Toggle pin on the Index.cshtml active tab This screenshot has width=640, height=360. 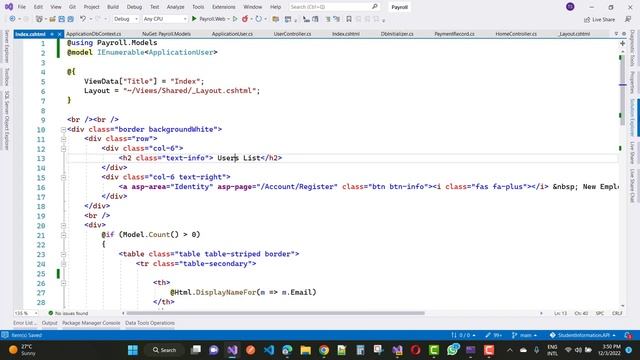click(52, 34)
